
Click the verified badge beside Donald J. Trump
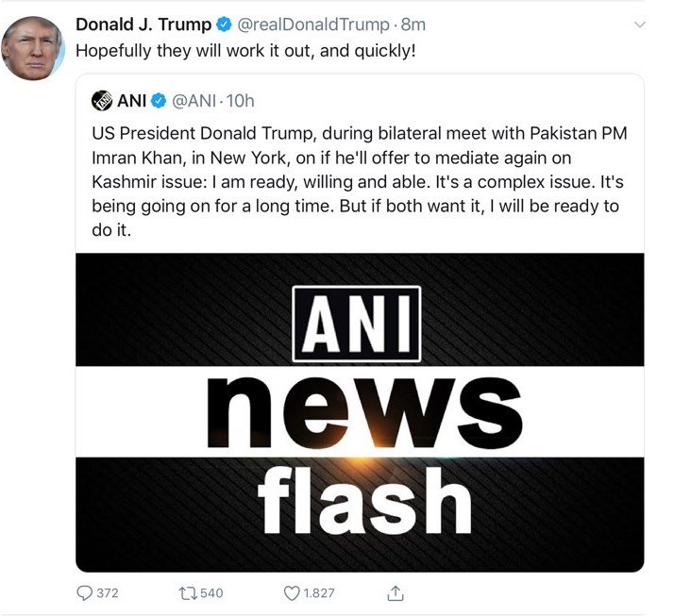(224, 25)
